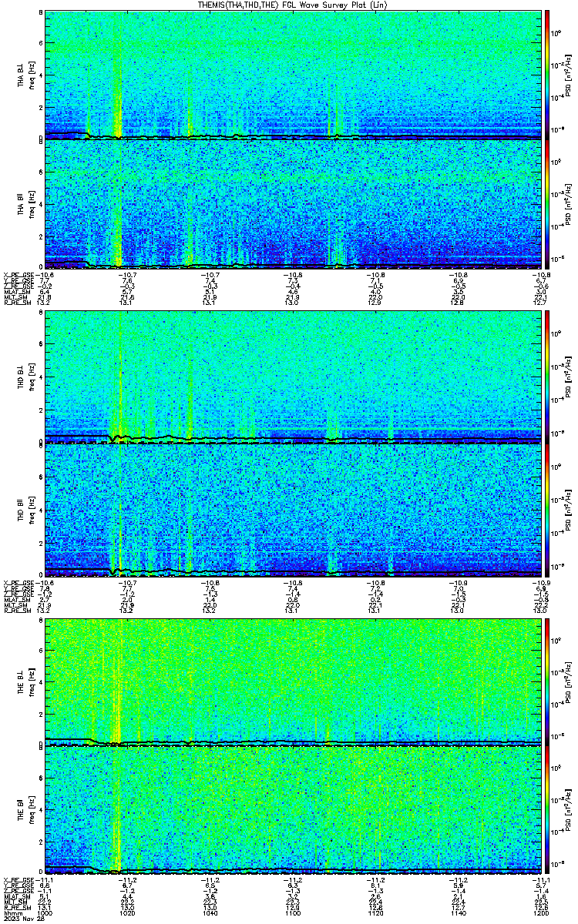Click the color bar beside THA B-parallel panel
578x924 pixels.
coord(548,203)
